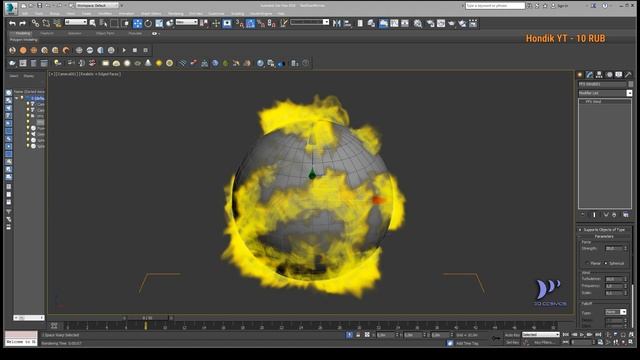Activate the Select and Rotate tool

[x=148, y=23]
